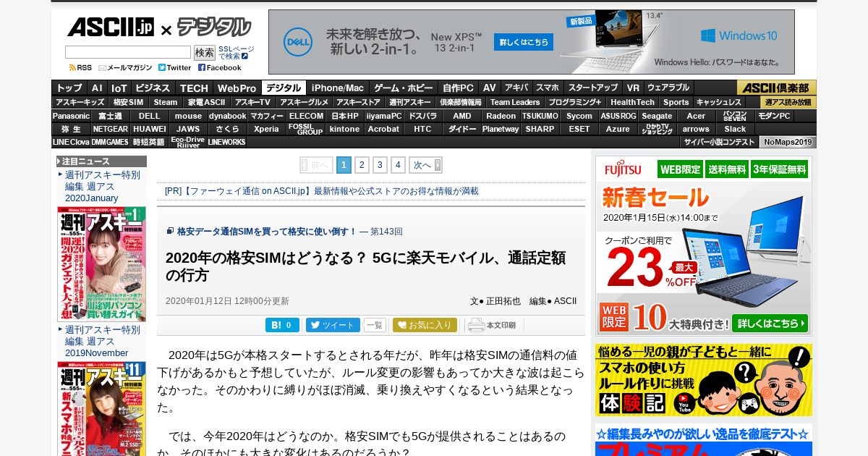Focus the site search text field
This screenshot has height=456, width=868.
[128, 52]
